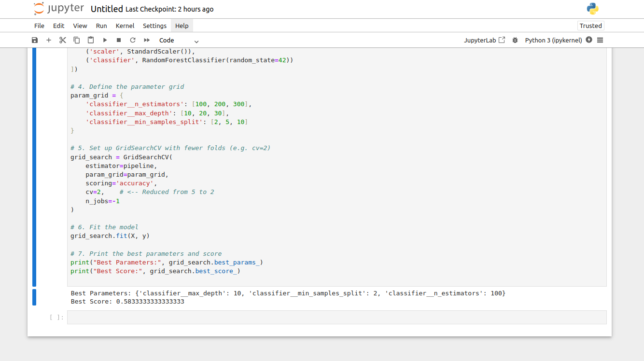
Task: Save the notebook with the floppy disk icon
Action: point(35,40)
